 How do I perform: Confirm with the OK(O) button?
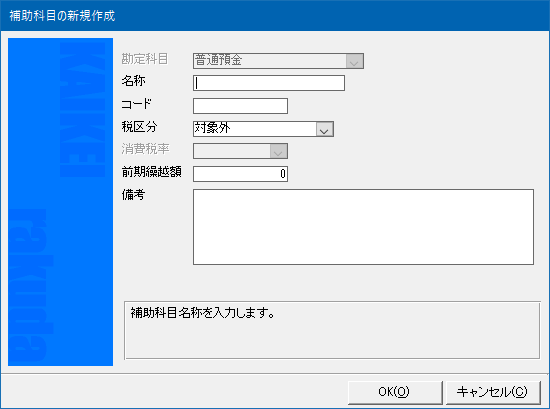pyautogui.click(x=395, y=392)
